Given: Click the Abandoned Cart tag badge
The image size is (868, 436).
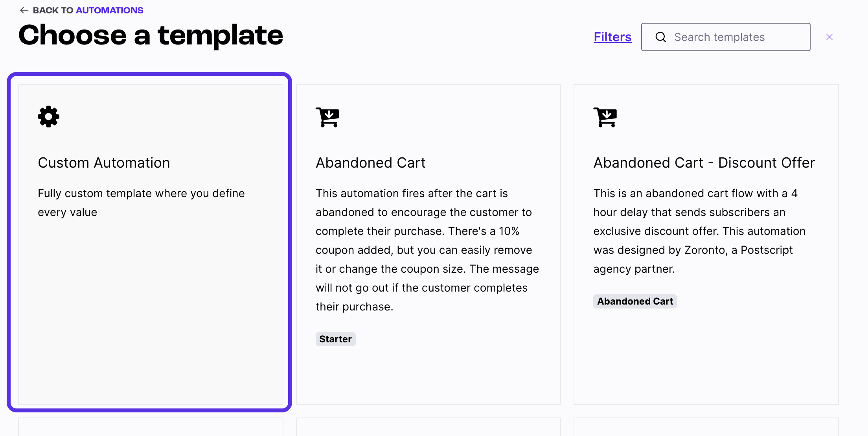Looking at the screenshot, I should [635, 301].
